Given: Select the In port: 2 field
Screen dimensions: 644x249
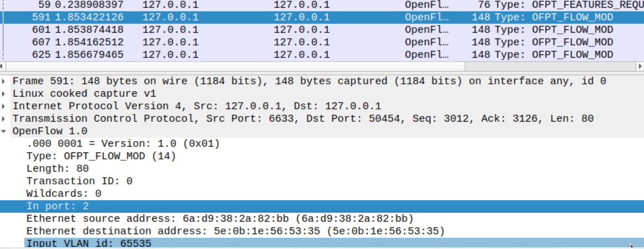Looking at the screenshot, I should (x=58, y=206).
